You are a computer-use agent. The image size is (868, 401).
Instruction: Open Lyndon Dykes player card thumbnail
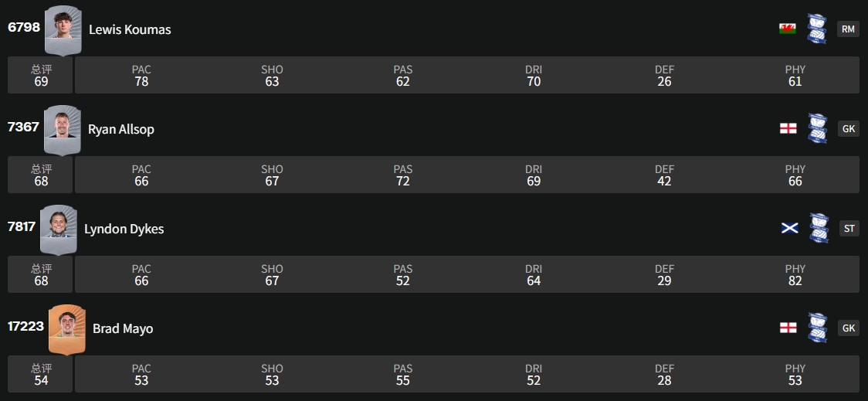(59, 227)
